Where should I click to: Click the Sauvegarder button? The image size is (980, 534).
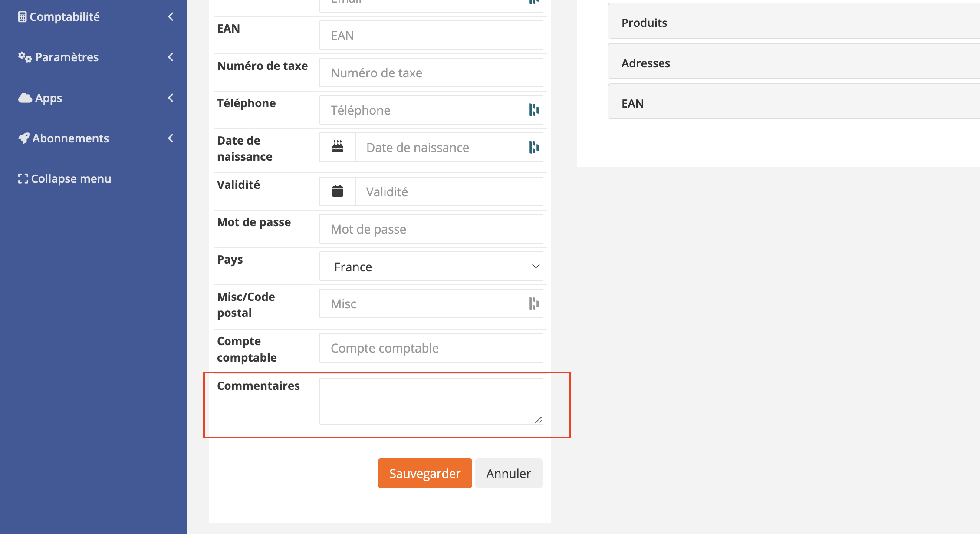point(424,473)
